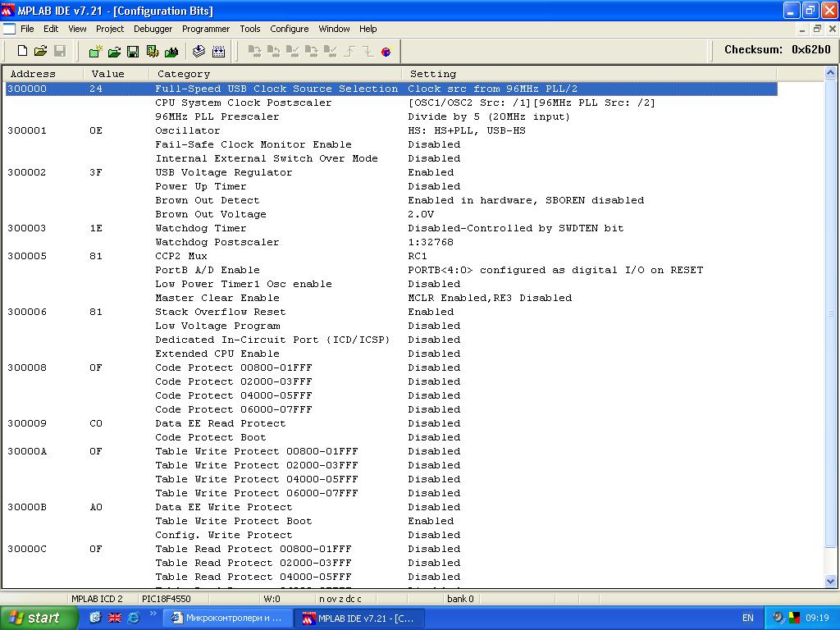Open the Edit menu
The width and height of the screenshot is (840, 630).
tap(51, 29)
